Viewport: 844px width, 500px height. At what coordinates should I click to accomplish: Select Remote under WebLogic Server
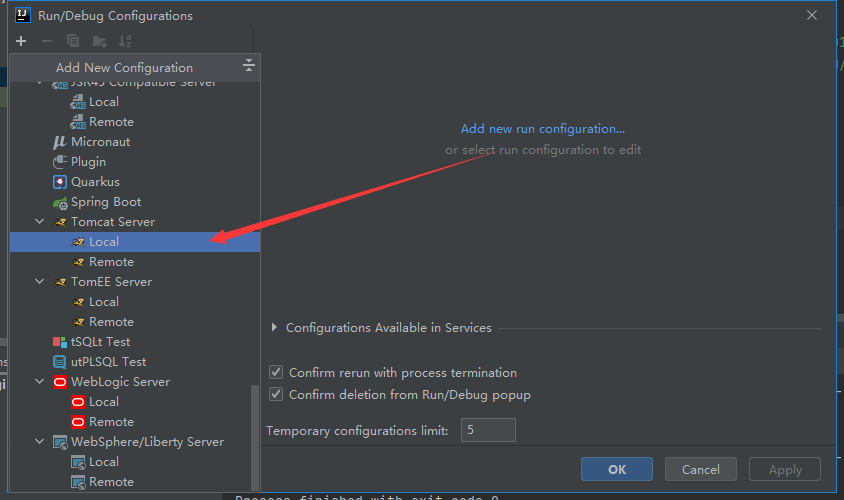pyautogui.click(x=135, y=422)
